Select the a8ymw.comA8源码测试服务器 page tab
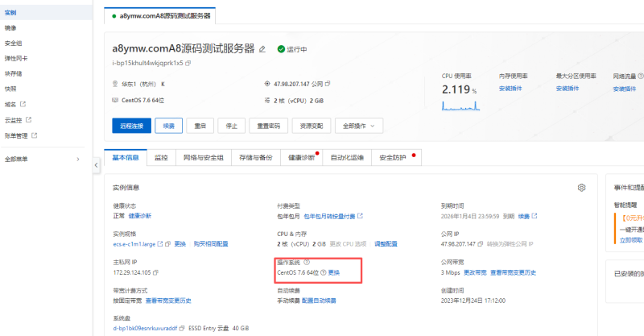The height and width of the screenshot is (336, 644). [160, 16]
